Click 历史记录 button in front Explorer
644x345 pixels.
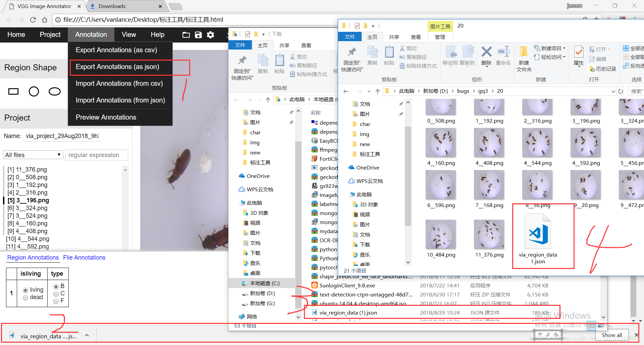click(x=602, y=69)
